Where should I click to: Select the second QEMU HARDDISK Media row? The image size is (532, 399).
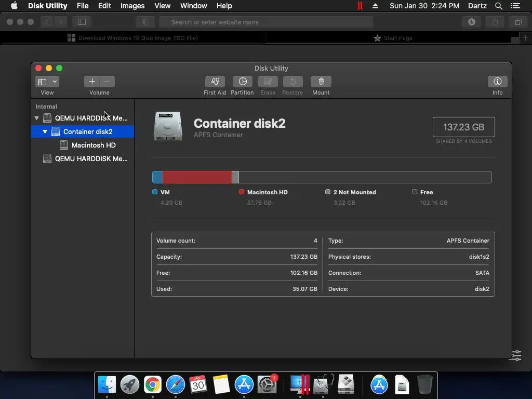click(x=83, y=158)
